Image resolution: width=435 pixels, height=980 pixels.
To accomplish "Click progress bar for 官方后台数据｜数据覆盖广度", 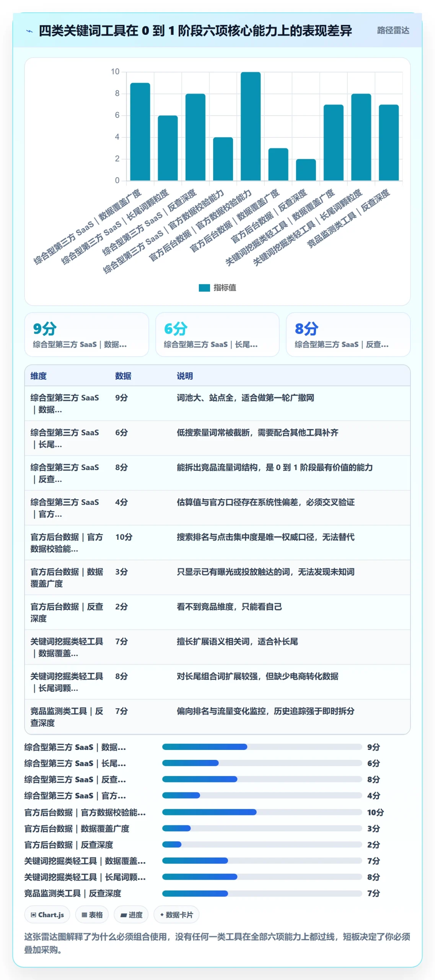I will pos(262,828).
